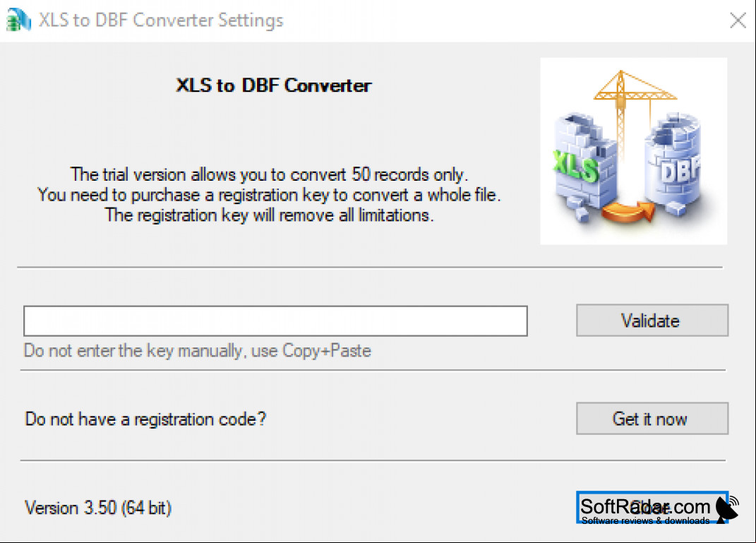Click the '50 records only' trial notice line
The image size is (756, 543).
269,174
